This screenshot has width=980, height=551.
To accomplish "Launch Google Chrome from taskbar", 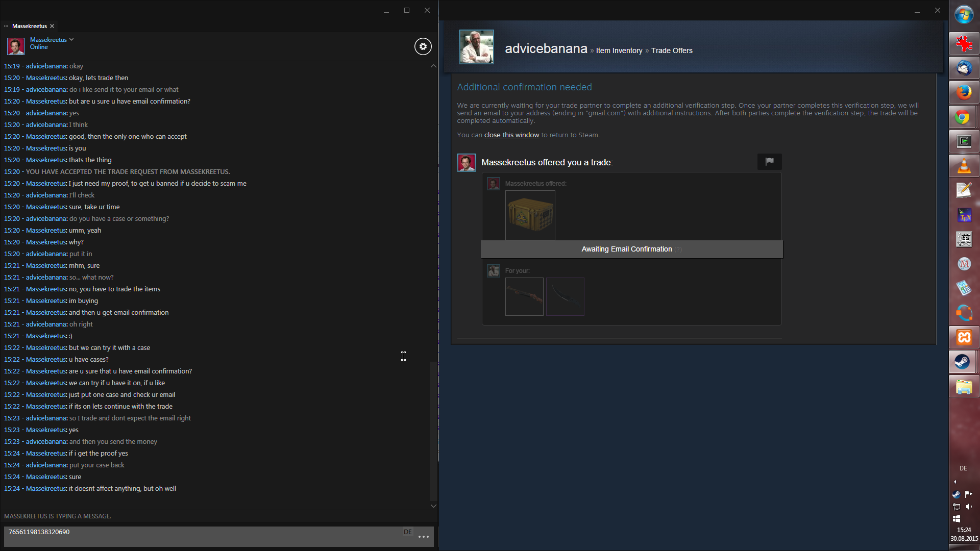I will [x=964, y=117].
